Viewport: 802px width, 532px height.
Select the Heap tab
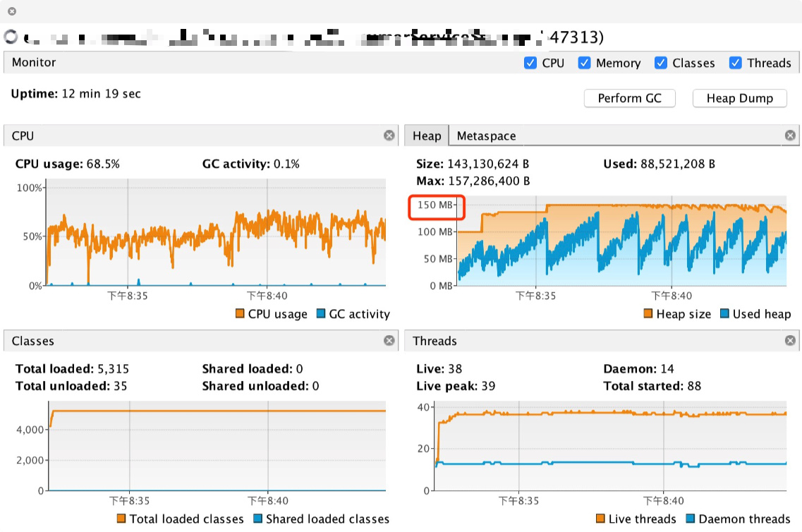427,136
